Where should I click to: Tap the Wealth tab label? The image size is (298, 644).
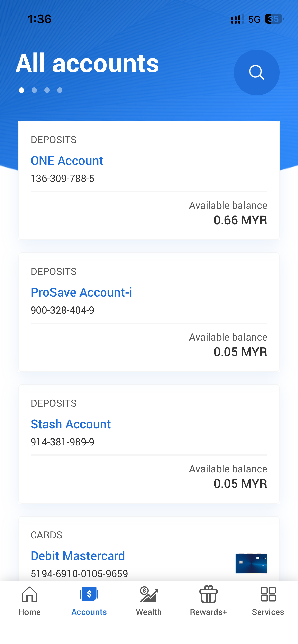point(149,612)
